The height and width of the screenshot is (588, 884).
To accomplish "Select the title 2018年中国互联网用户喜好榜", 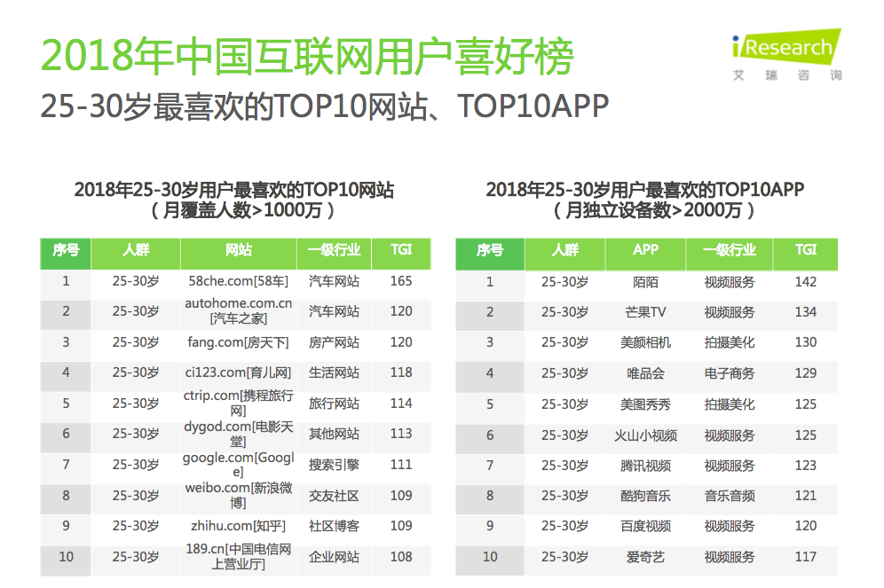I will click(x=307, y=57).
